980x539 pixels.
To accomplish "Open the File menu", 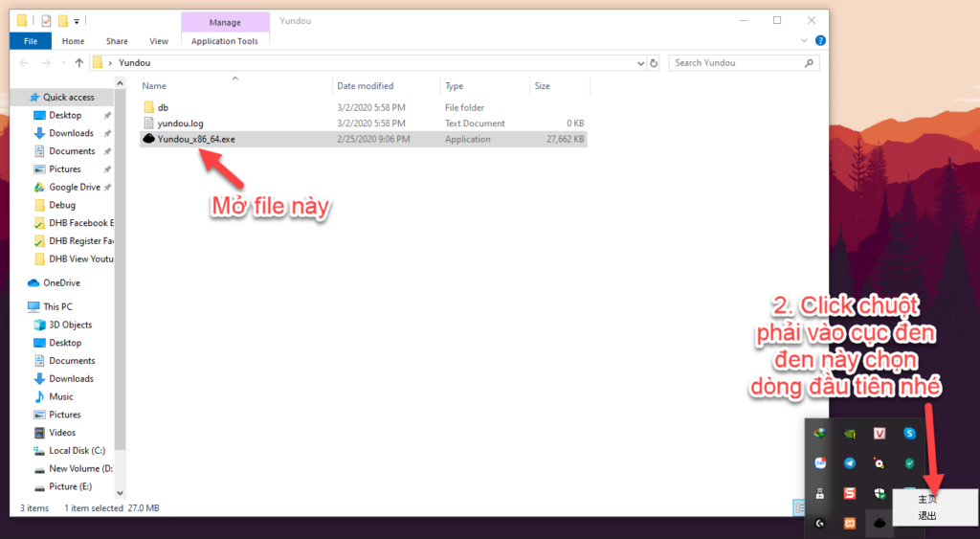I will (31, 40).
